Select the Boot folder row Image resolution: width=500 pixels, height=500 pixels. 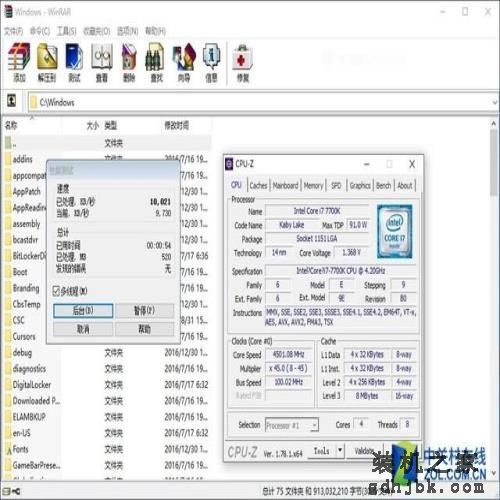point(20,272)
